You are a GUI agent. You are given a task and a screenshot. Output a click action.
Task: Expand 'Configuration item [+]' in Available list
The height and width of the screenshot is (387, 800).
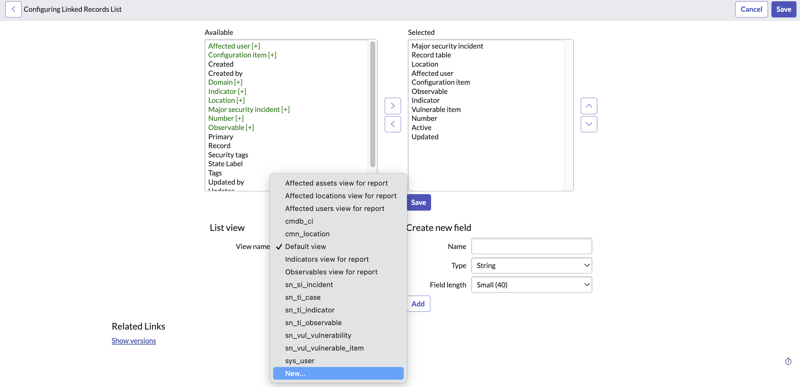tap(242, 55)
